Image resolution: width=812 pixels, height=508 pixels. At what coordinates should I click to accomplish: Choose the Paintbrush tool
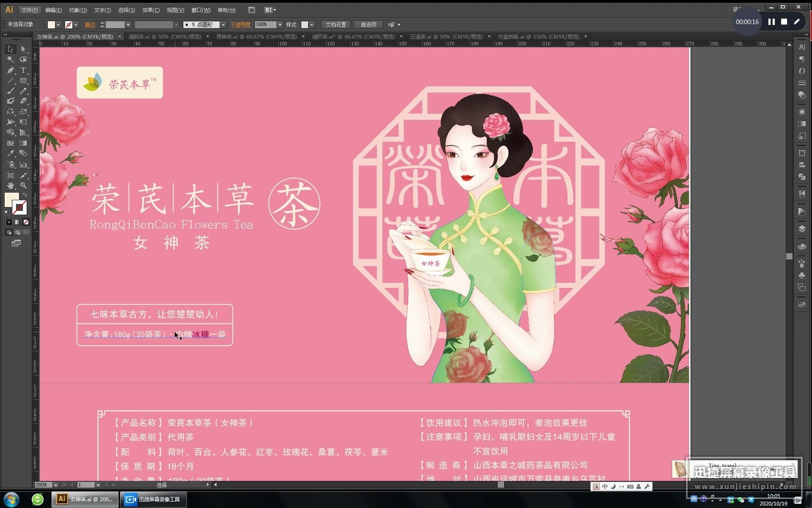11,91
